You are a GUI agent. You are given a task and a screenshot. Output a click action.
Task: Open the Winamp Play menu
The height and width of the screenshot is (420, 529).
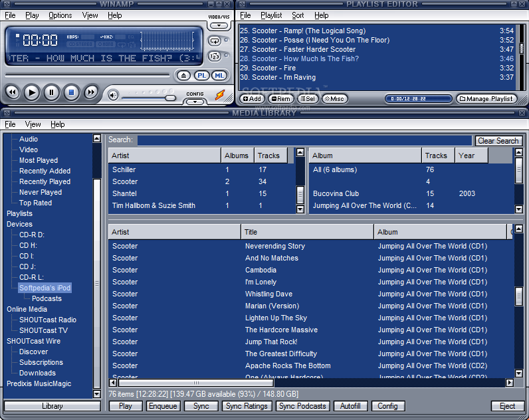pos(32,15)
